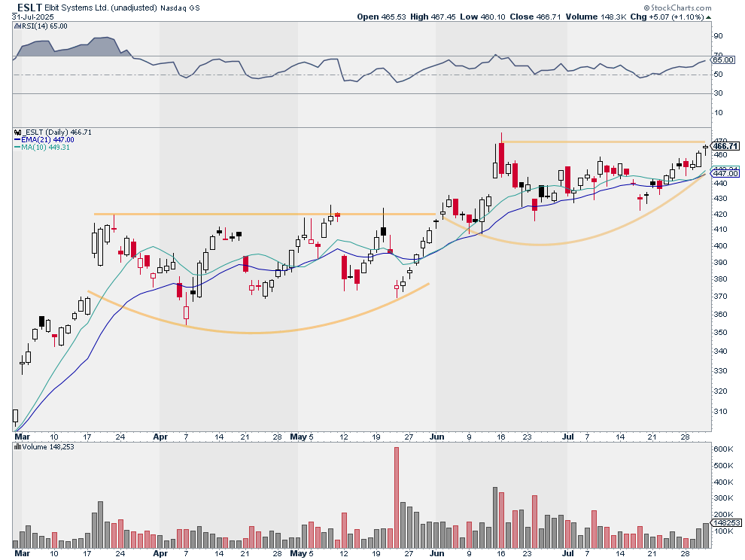
Task: Select the Low 460.10 value
Action: coord(482,17)
